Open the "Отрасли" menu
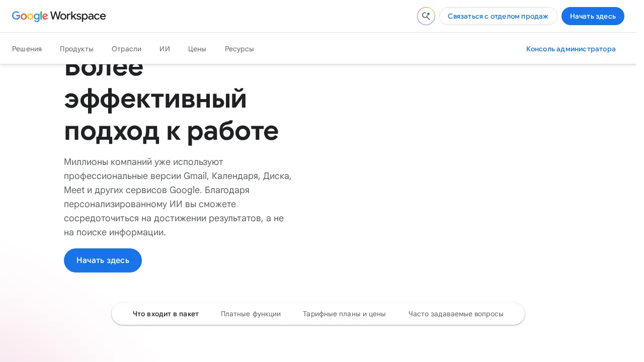This screenshot has width=644, height=362. coord(126,49)
